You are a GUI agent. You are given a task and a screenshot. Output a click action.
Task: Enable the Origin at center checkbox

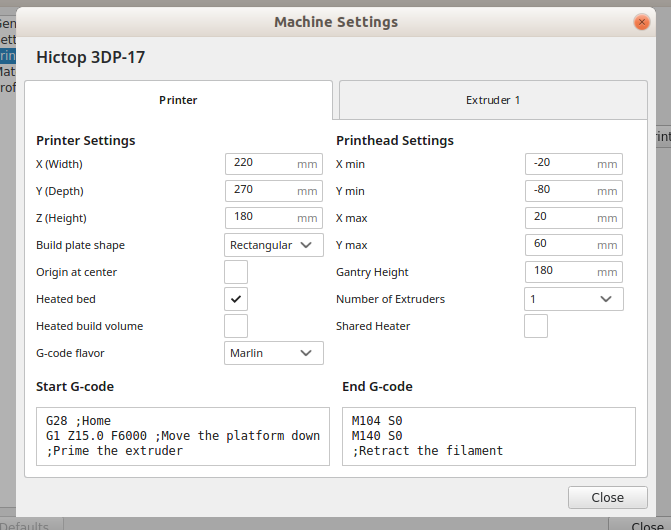point(236,272)
